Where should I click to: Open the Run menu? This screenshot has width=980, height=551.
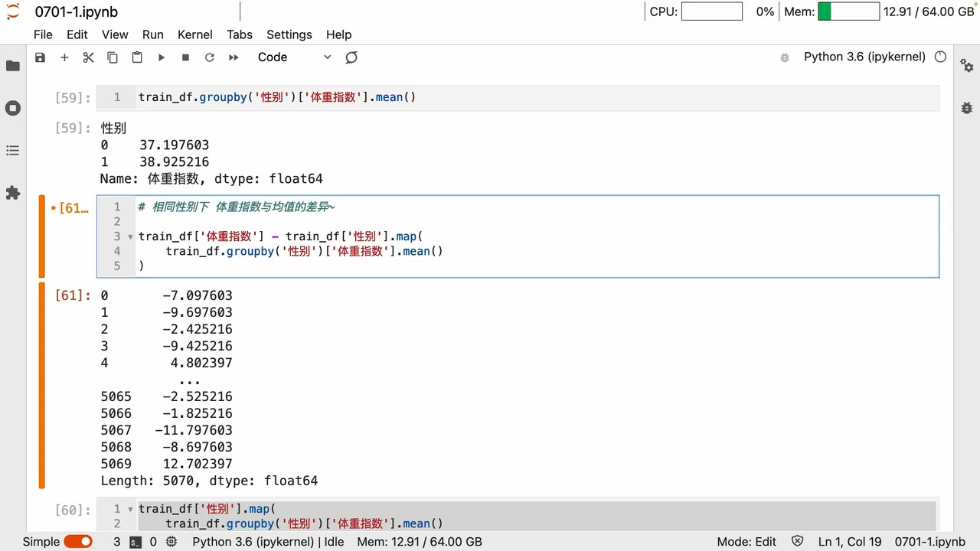pos(152,34)
